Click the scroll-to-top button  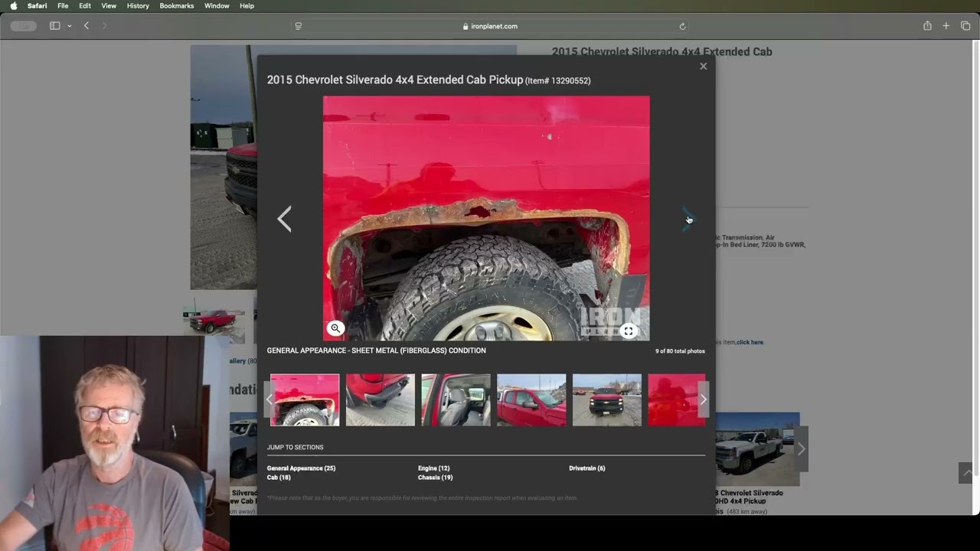click(968, 473)
